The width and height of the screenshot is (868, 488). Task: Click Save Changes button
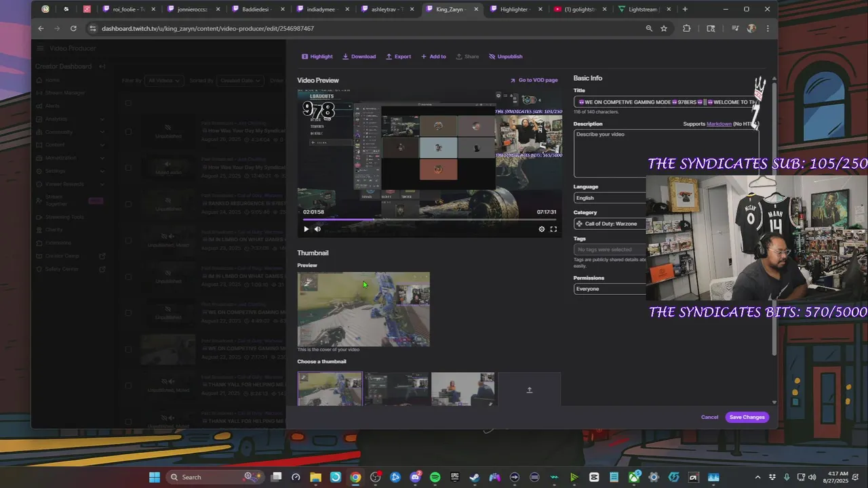coord(747,417)
